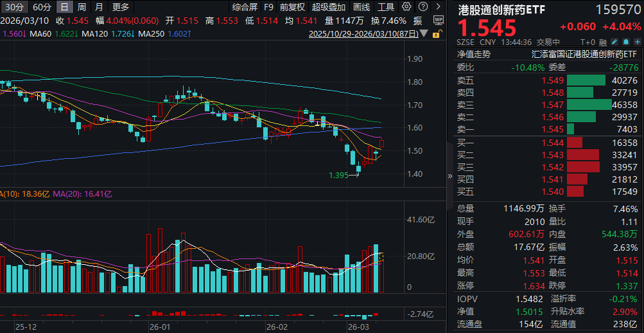644x333 pixels.
Task: Expand the date range dropdown triangle
Action: point(423,33)
